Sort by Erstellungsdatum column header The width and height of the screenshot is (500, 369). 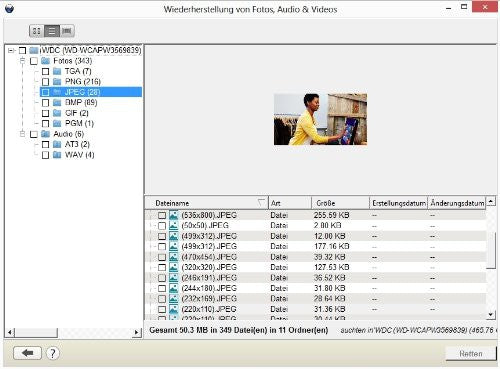pyautogui.click(x=399, y=203)
